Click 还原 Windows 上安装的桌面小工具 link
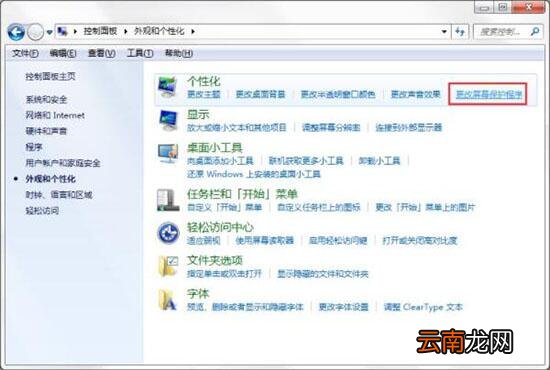This screenshot has height=370, width=550. pos(254,174)
